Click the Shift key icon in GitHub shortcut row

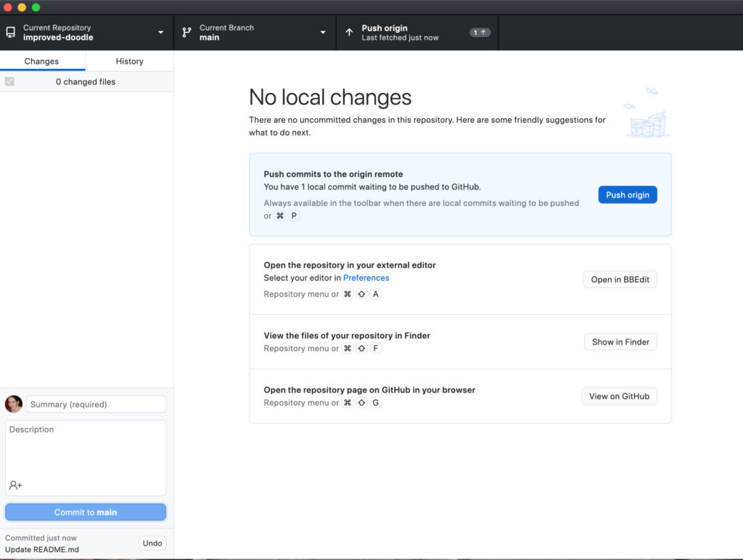tap(361, 403)
